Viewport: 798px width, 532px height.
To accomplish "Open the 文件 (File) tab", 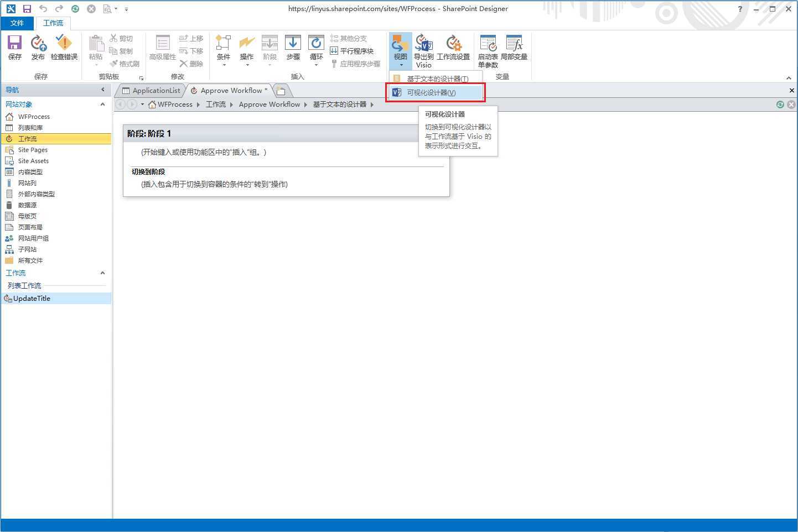I will point(17,23).
